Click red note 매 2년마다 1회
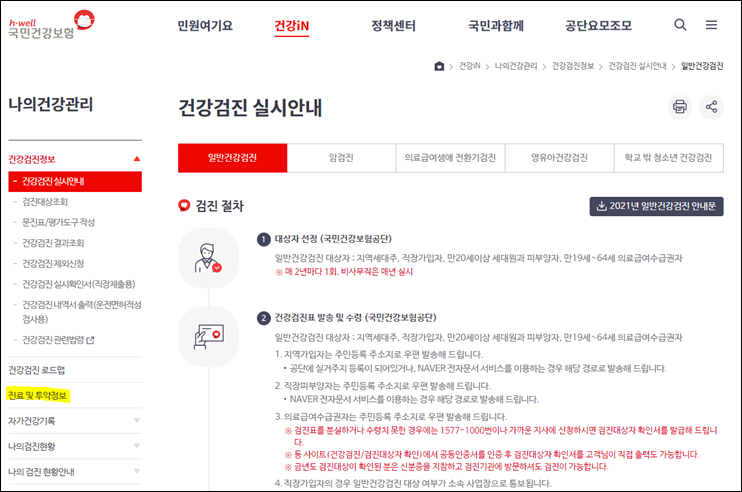 [344, 272]
